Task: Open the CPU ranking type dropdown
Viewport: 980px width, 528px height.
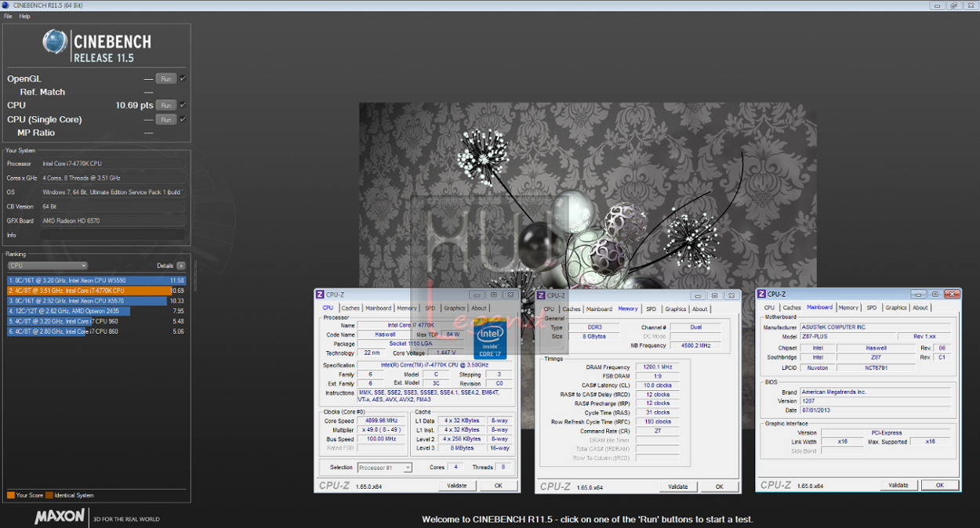Action: point(47,266)
